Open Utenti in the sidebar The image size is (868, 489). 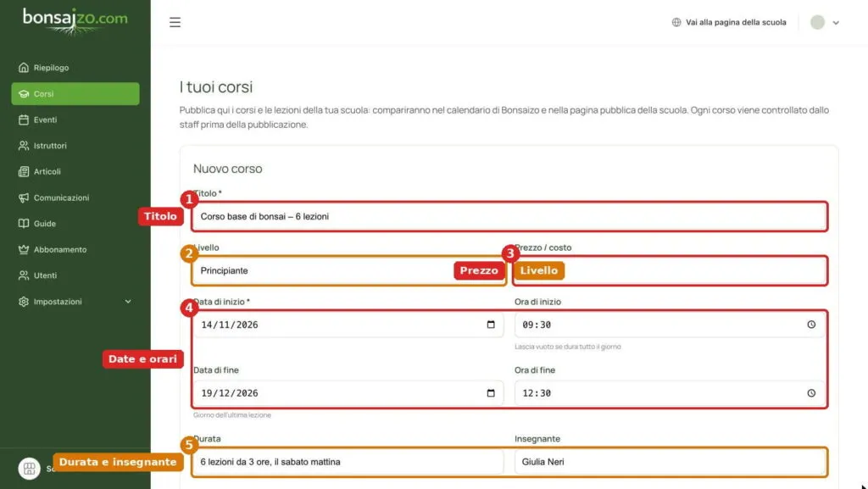coord(75,275)
